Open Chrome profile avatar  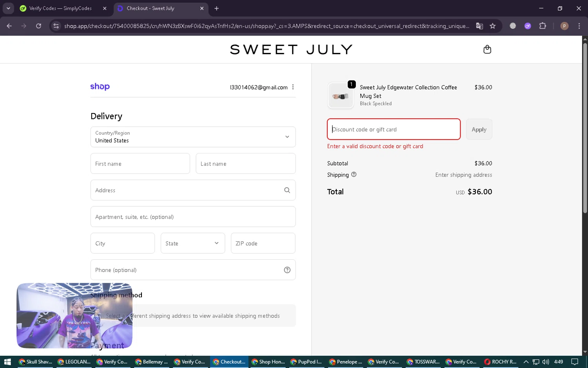[564, 26]
